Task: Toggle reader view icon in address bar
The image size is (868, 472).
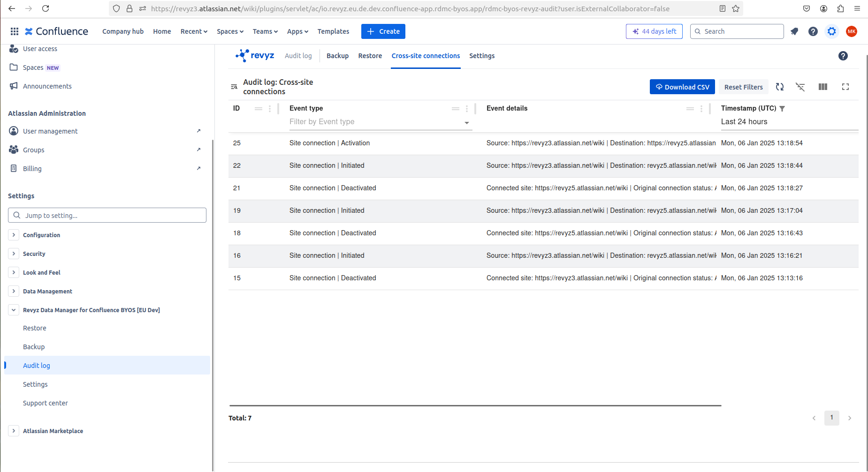Action: [x=723, y=8]
